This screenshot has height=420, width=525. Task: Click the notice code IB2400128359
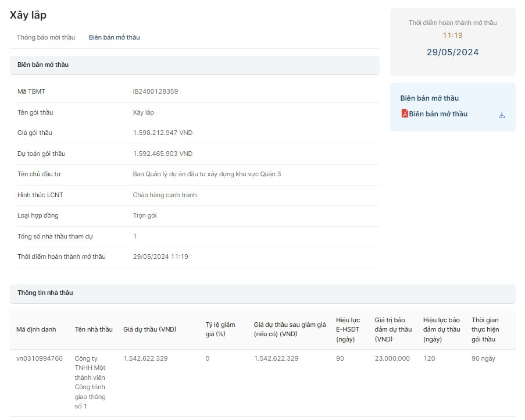pos(155,91)
